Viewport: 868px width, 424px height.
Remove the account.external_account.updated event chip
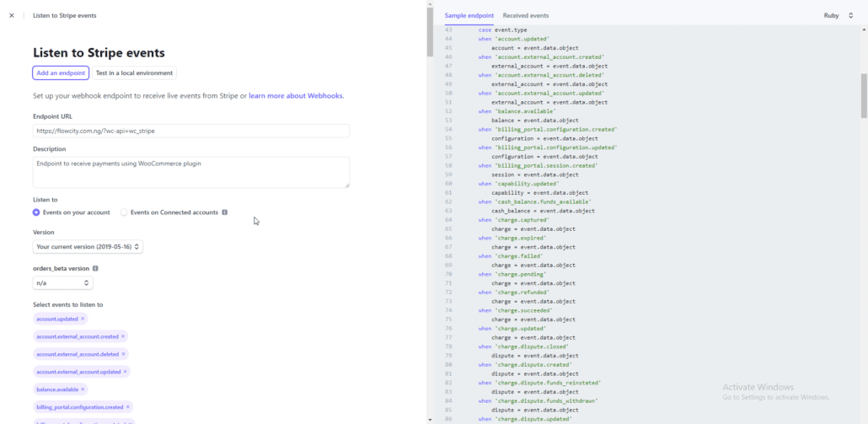pos(125,372)
